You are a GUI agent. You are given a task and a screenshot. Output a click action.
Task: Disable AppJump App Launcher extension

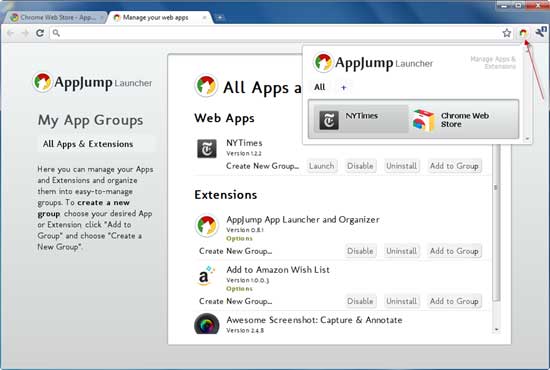(x=360, y=251)
